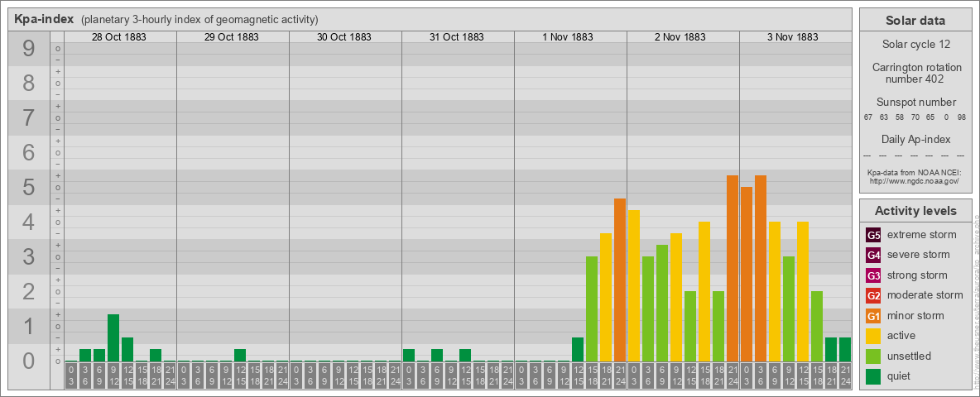Screen dimensions: 980x397
Task: Click the G5 extreme storm badge
Action: click(x=873, y=235)
